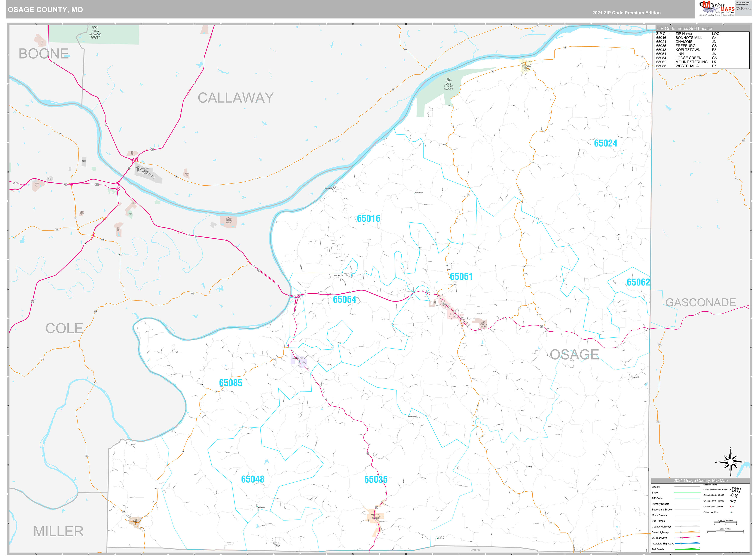This screenshot has width=756, height=556.
Task: Click the US Highways shield in legend
Action: coord(681,538)
